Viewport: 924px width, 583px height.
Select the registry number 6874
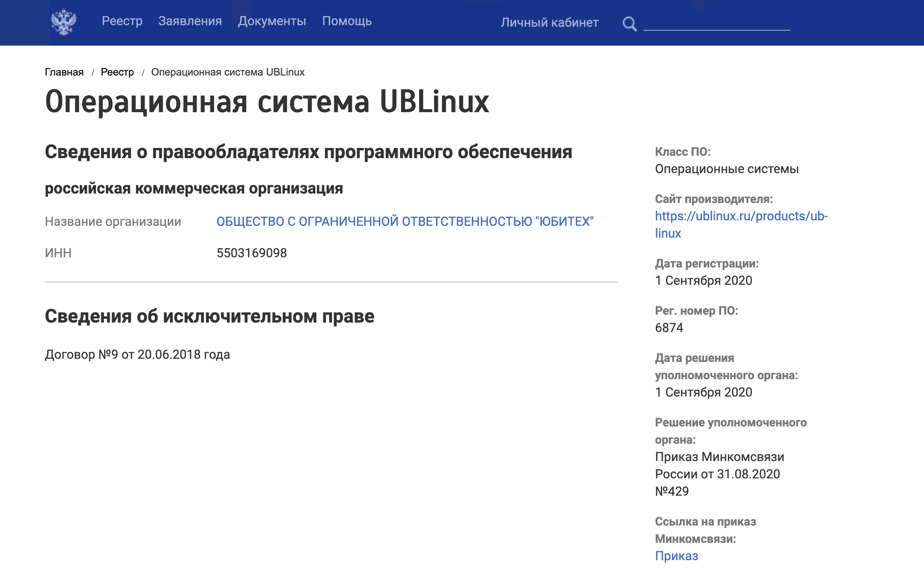(x=669, y=328)
